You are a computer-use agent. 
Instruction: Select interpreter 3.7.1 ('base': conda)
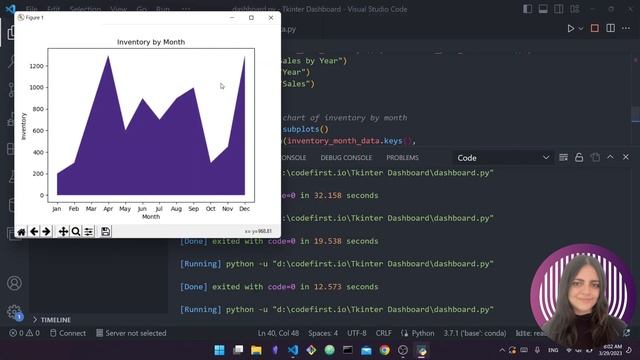point(475,333)
